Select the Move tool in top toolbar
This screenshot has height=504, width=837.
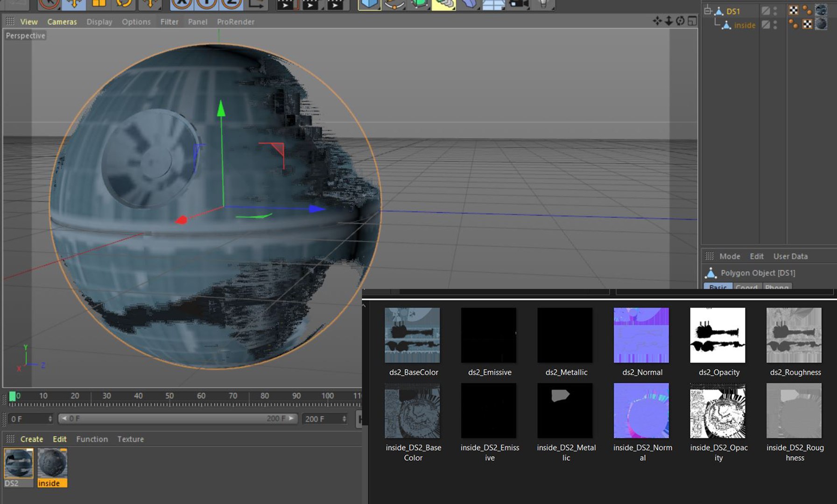point(74,4)
